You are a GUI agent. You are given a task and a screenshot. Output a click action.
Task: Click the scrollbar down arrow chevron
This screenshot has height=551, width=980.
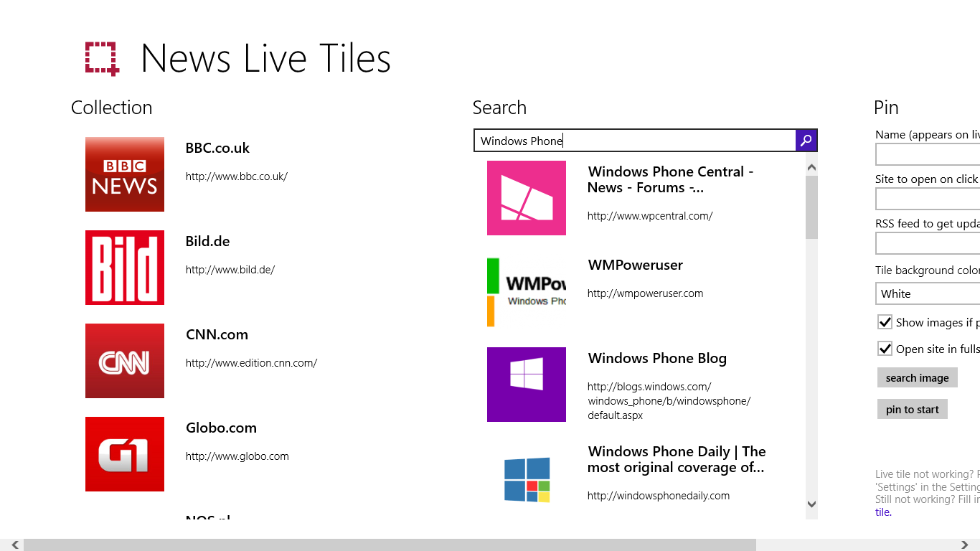click(811, 504)
